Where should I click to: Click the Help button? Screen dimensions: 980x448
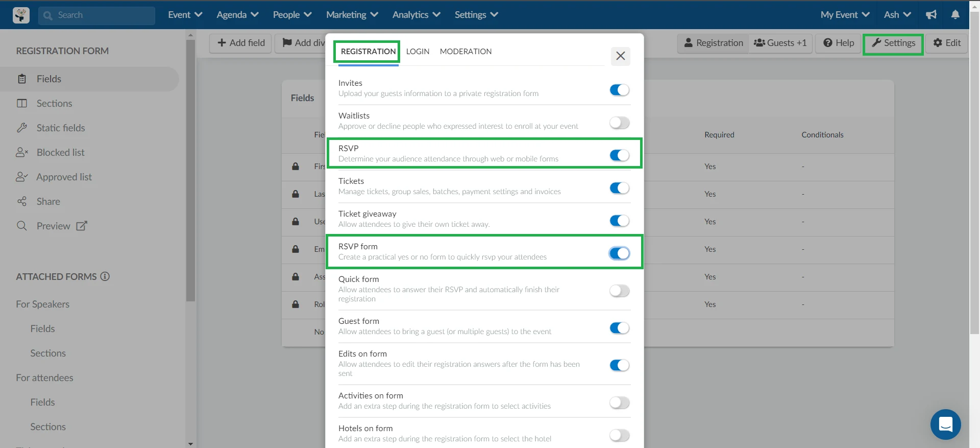pos(838,43)
